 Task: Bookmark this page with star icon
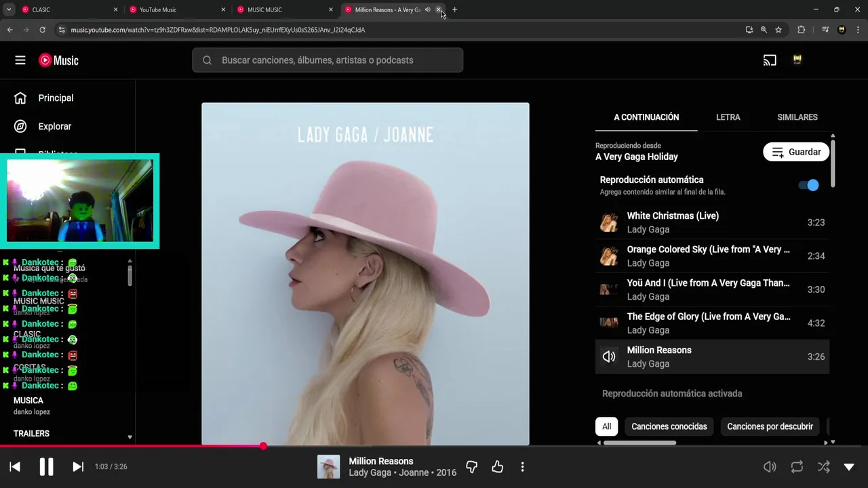778,30
